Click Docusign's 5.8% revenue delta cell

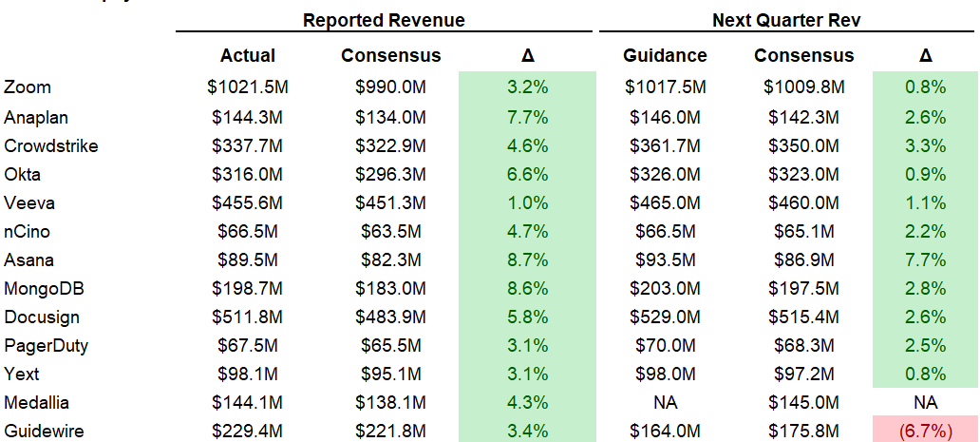pos(527,317)
